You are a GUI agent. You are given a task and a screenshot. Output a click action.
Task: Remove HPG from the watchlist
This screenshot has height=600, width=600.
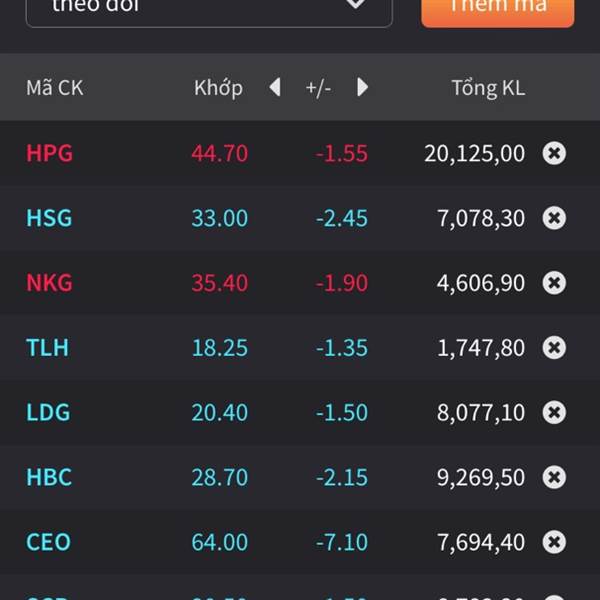pos(554,153)
